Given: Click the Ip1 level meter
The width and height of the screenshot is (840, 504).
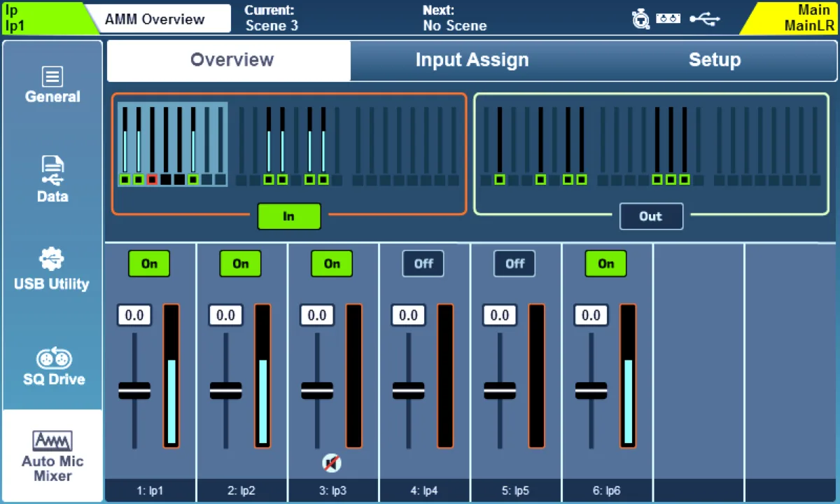Looking at the screenshot, I should (171, 376).
